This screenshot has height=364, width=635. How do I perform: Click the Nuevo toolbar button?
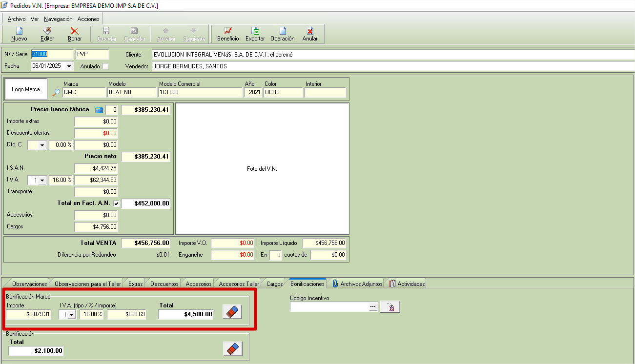point(19,34)
